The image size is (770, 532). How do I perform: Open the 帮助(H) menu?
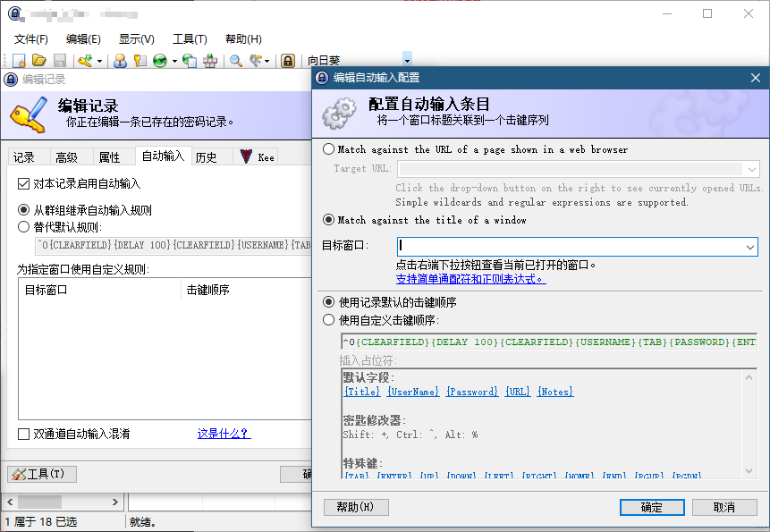[243, 38]
